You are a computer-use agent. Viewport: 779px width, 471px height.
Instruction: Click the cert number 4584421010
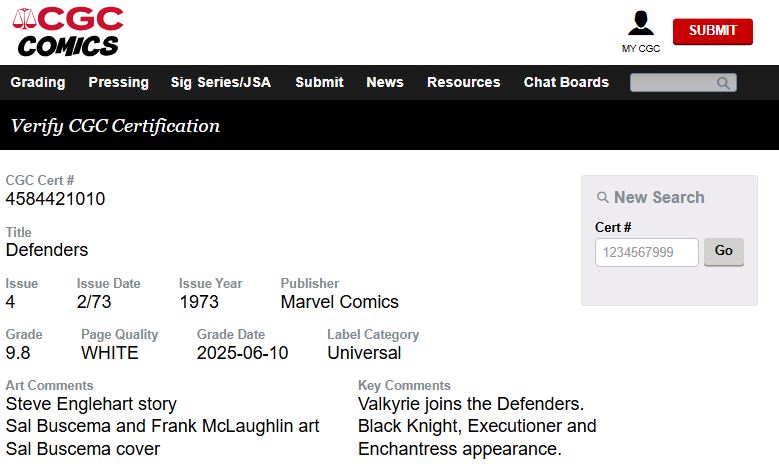[55, 199]
